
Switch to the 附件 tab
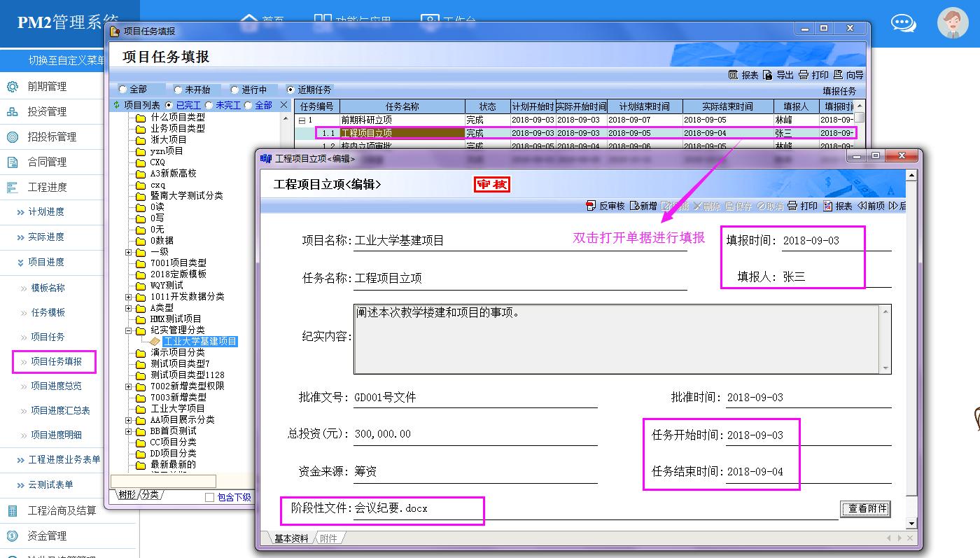pos(328,538)
